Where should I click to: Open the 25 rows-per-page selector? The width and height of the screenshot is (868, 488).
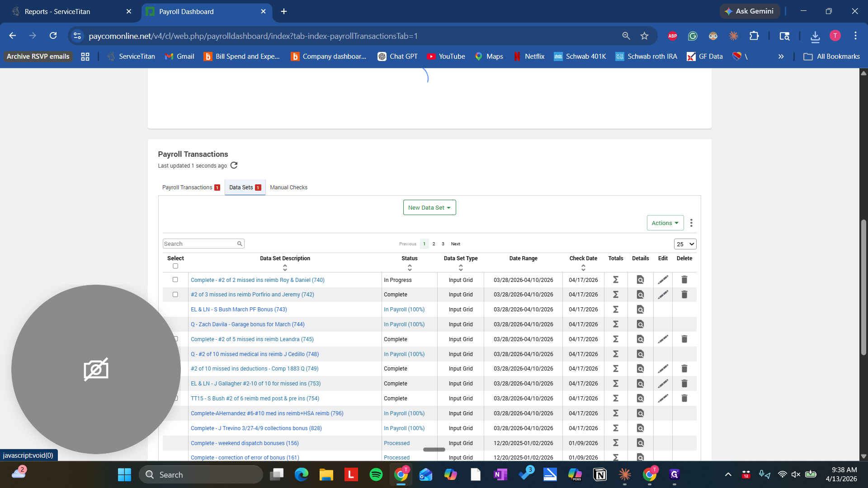[x=684, y=244]
